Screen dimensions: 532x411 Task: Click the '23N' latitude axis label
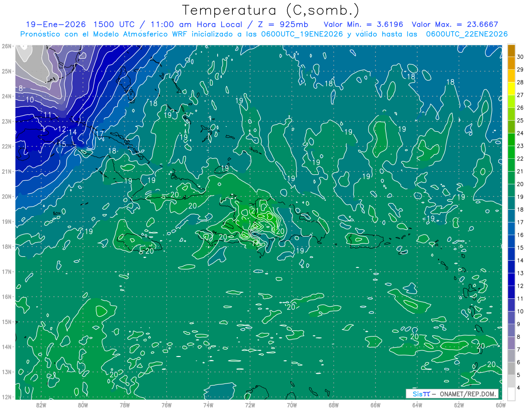[6, 121]
